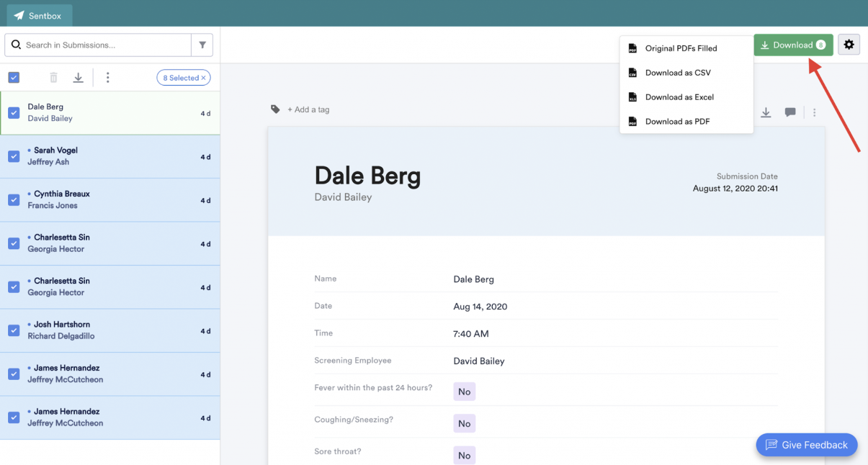Click Add a tag link
The image size is (868, 465).
[x=308, y=109]
